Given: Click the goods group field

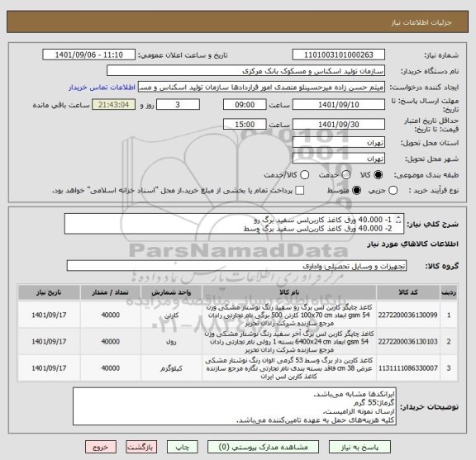Looking at the screenshot, I should point(236,266).
